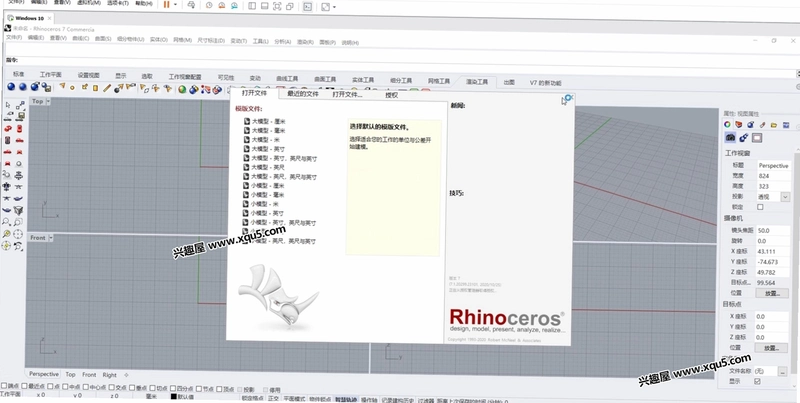Viewport: 800px width, 403px height.
Task: Click the pause icon in VM toolbar
Action: [166, 5]
